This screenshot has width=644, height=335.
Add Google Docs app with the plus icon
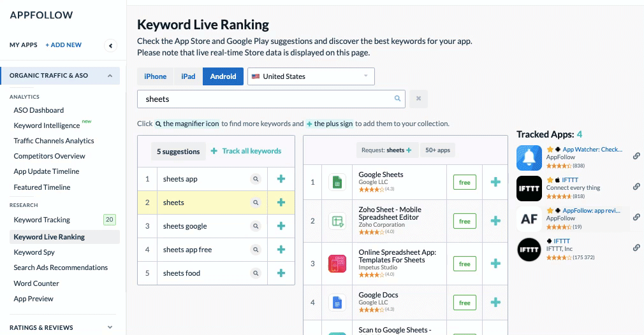[x=495, y=303]
